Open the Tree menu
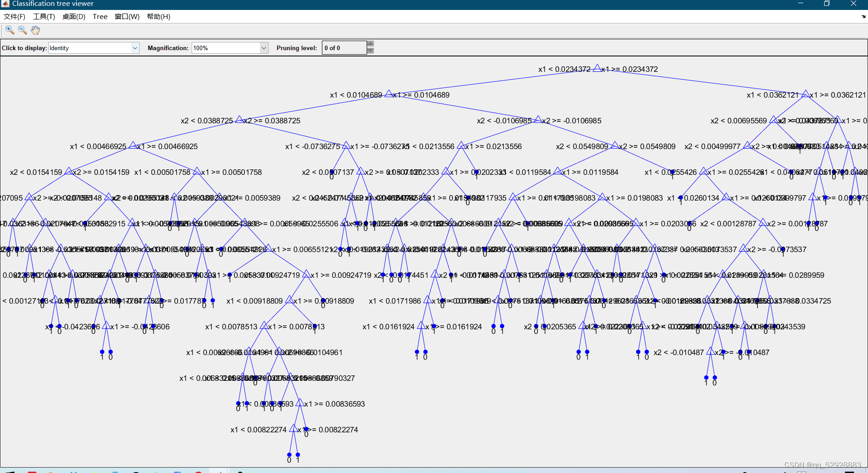Screen dimensions: 868x473 [x=99, y=17]
